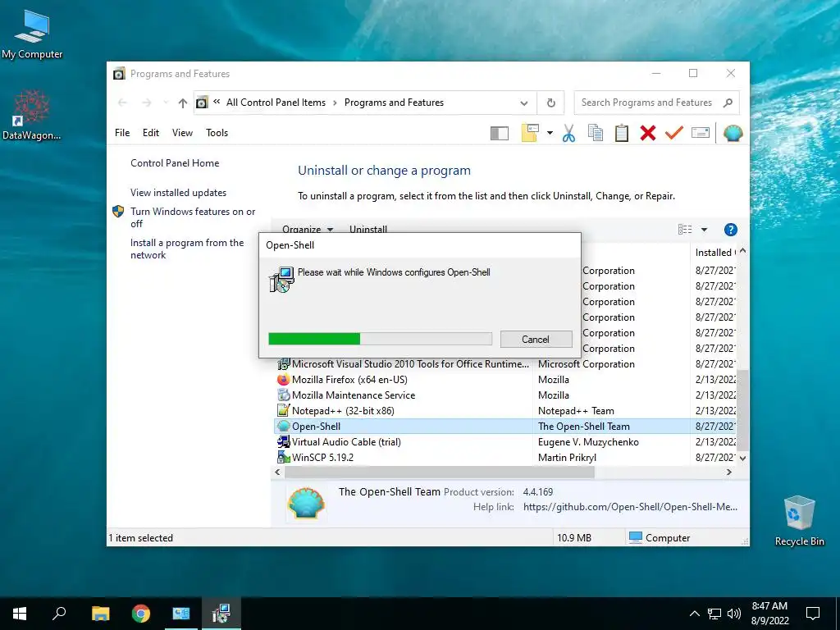840x630 pixels.
Task: Open Open-Shell settings shell icon
Action: point(733,133)
